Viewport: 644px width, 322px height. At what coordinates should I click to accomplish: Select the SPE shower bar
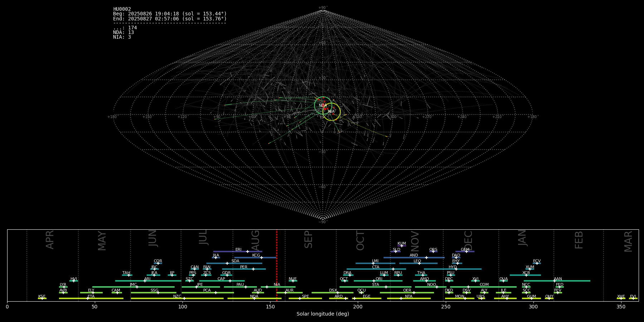(x=305, y=298)
